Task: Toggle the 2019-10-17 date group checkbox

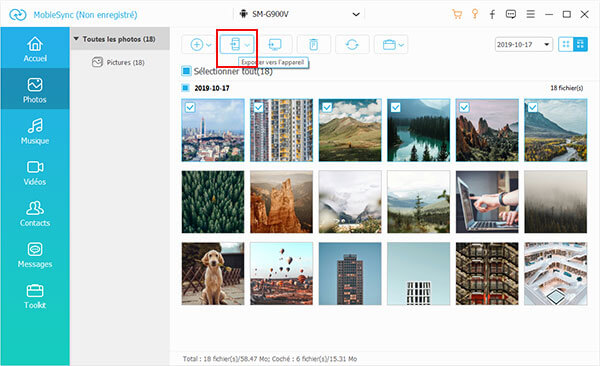Action: pos(185,88)
